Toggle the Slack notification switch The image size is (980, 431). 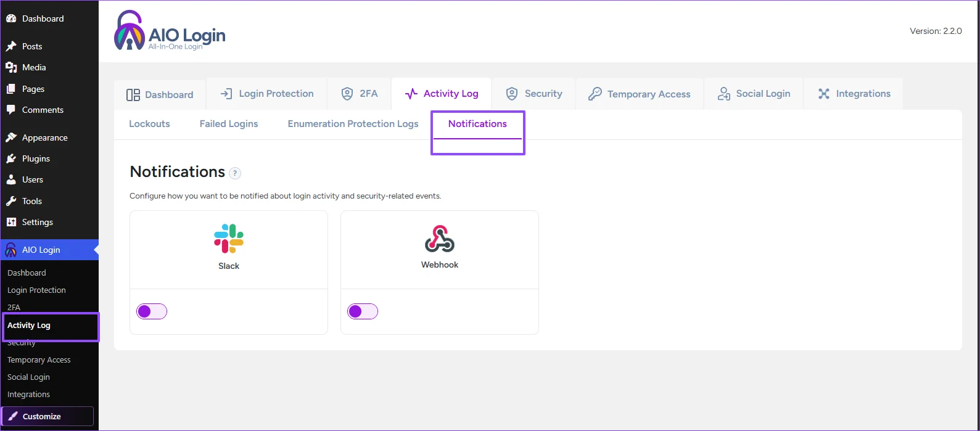point(152,311)
